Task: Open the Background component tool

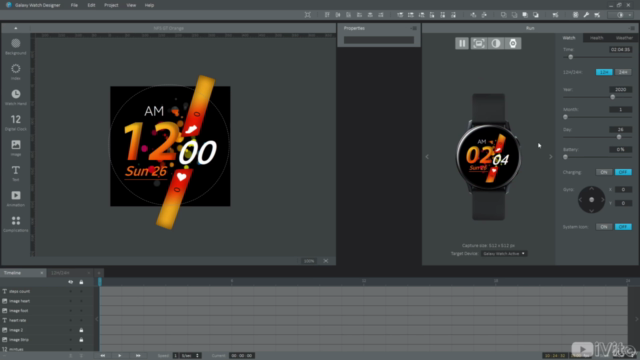Action: point(16,46)
